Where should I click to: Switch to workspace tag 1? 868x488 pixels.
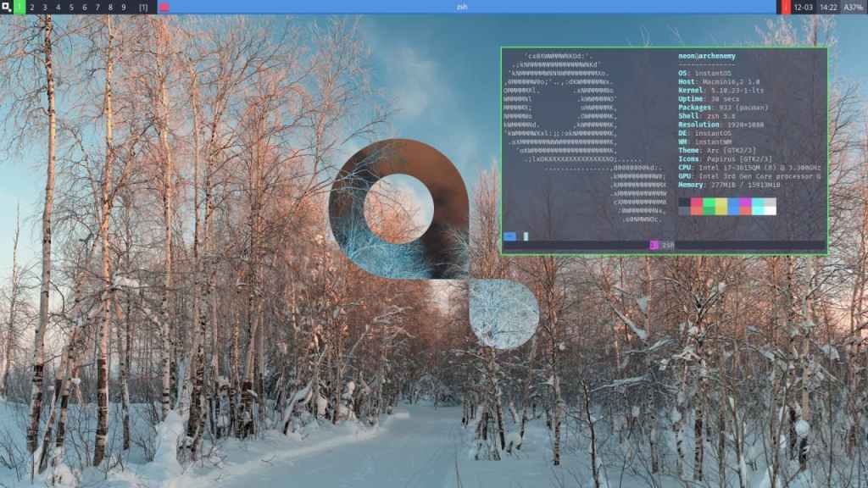coord(19,7)
